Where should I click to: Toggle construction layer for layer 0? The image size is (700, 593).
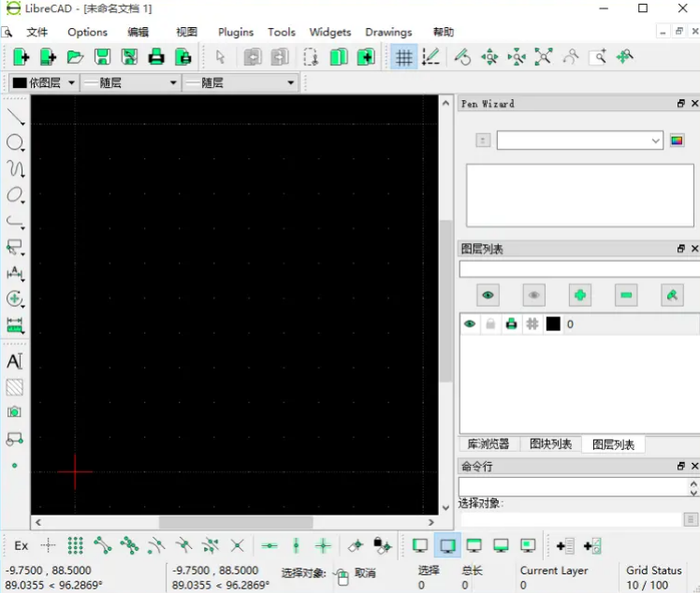click(x=532, y=324)
